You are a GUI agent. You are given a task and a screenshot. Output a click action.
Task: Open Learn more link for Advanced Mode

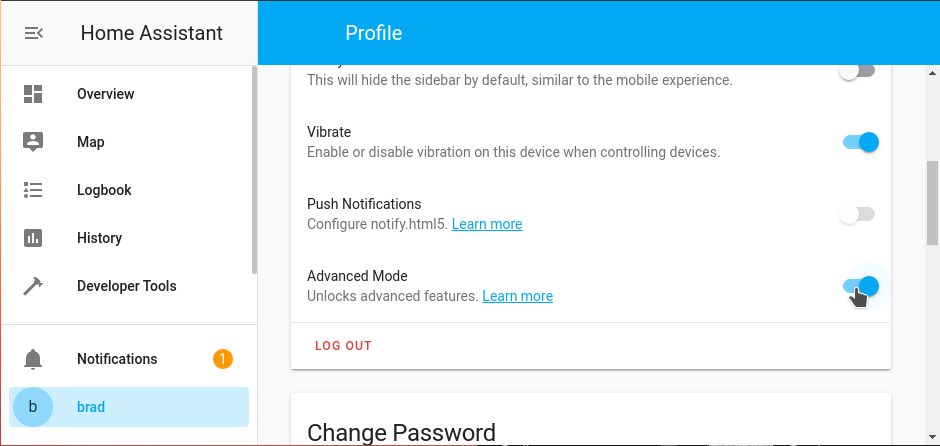(x=517, y=296)
